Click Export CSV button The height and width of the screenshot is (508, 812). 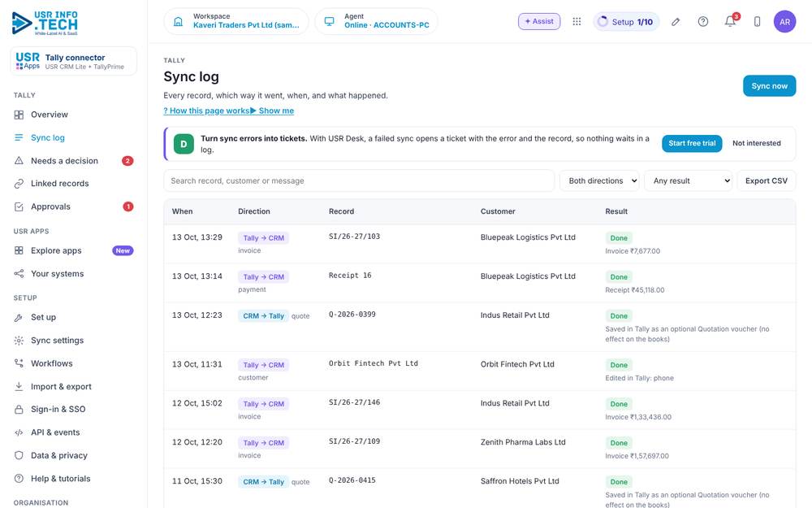[x=766, y=181]
